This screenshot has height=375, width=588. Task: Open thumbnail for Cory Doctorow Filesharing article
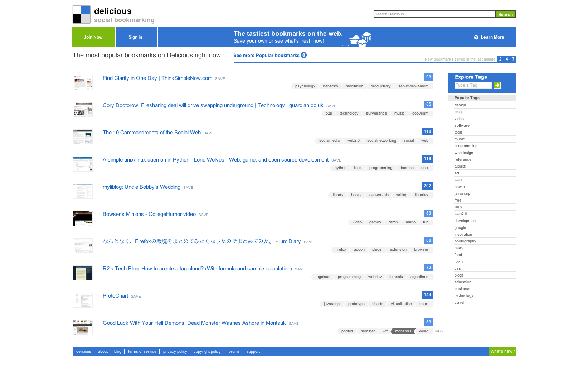[83, 110]
